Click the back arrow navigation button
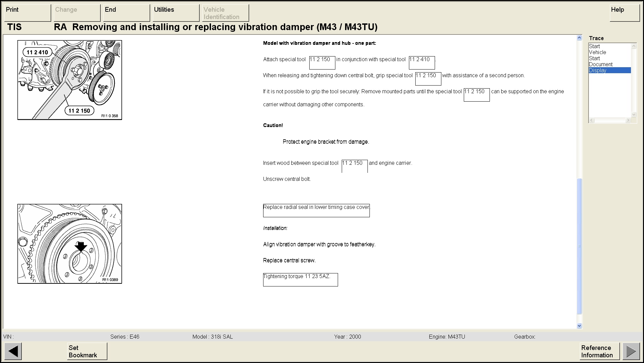 click(x=13, y=351)
